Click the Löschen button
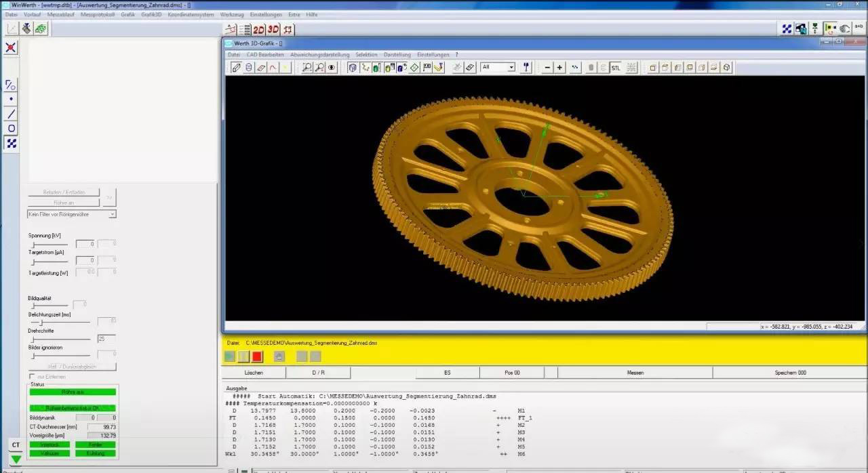Screen dimensions: 868x473 [254, 373]
